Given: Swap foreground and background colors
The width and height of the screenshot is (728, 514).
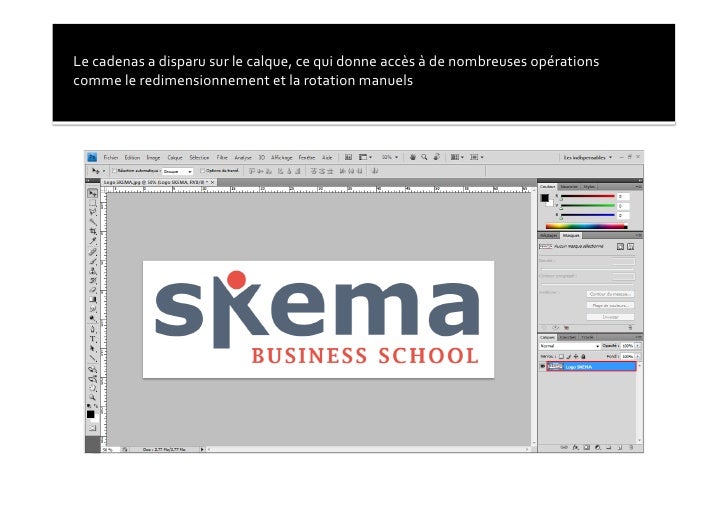Looking at the screenshot, I should pyautogui.click(x=96, y=407).
